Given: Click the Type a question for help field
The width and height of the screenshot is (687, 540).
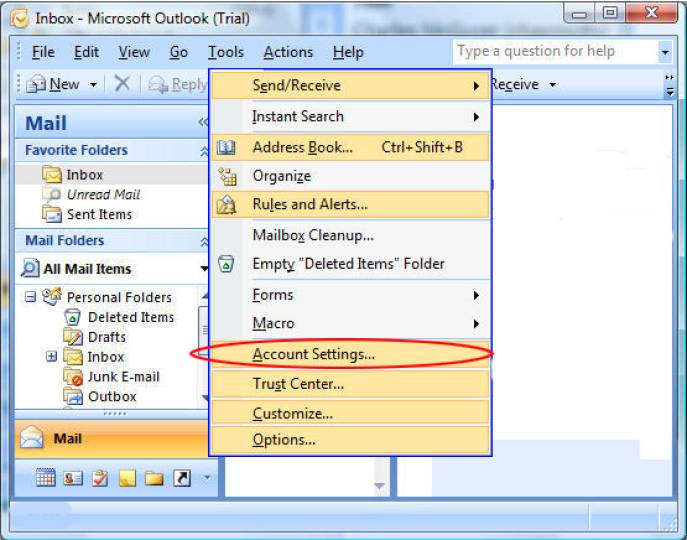Looking at the screenshot, I should coord(555,52).
